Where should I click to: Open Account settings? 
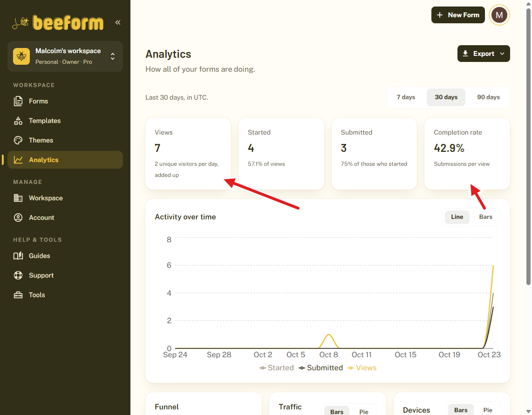pos(65,218)
